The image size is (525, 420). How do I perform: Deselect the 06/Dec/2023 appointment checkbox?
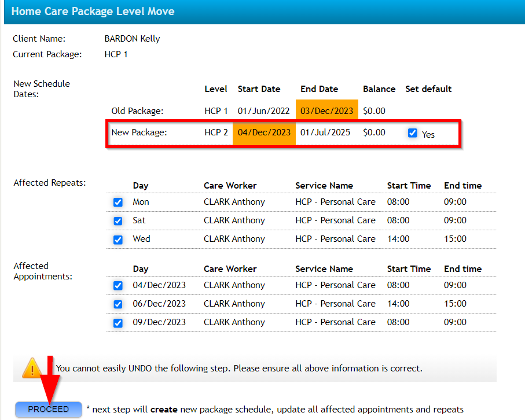(118, 304)
